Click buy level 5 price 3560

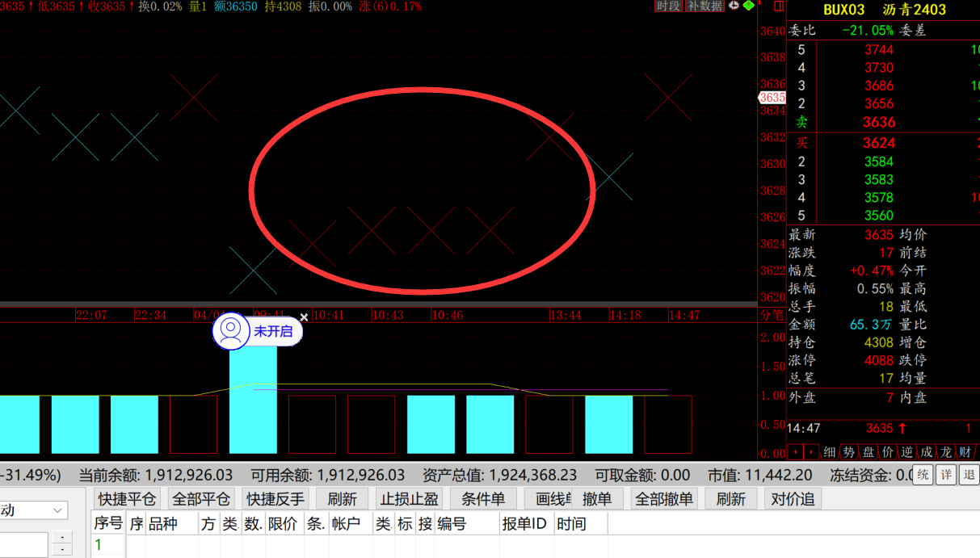(879, 216)
